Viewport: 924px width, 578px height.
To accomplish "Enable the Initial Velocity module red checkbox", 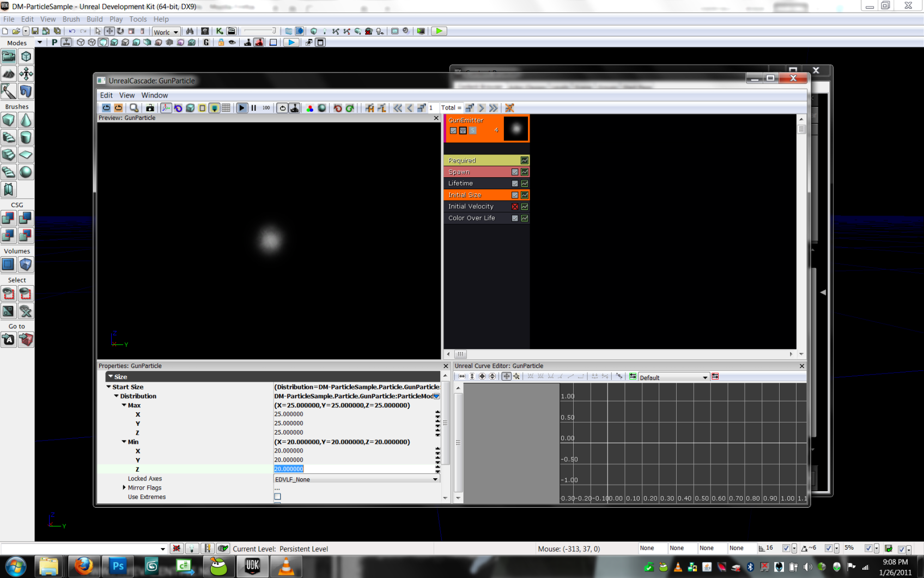I will (515, 207).
